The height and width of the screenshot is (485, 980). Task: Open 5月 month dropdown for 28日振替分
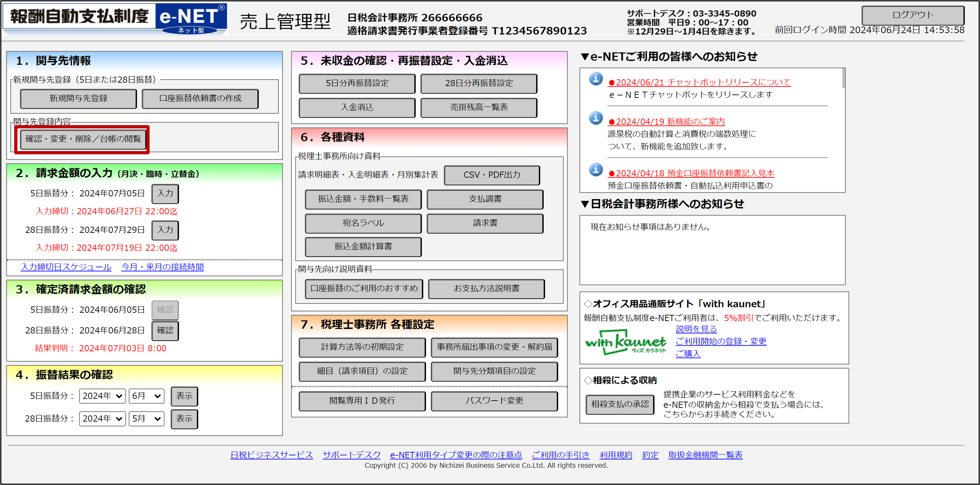(x=146, y=419)
